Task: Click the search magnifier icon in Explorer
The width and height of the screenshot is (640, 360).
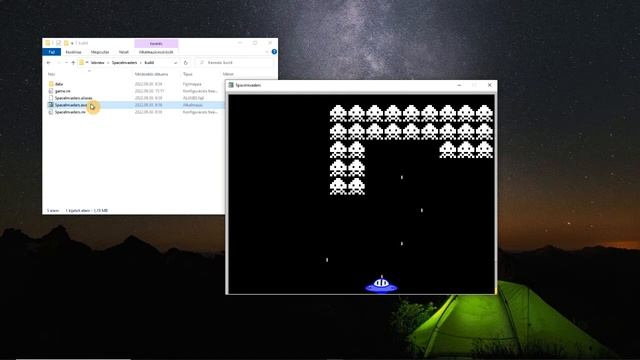Action: tap(202, 63)
